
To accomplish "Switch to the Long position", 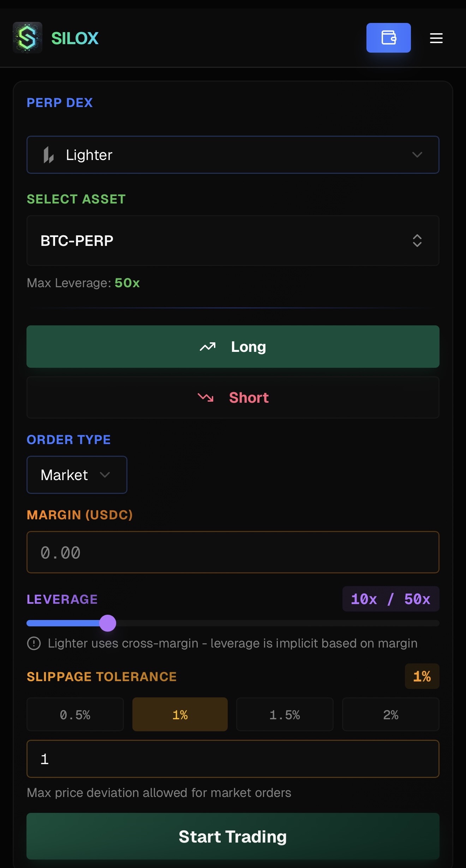I will 233,347.
